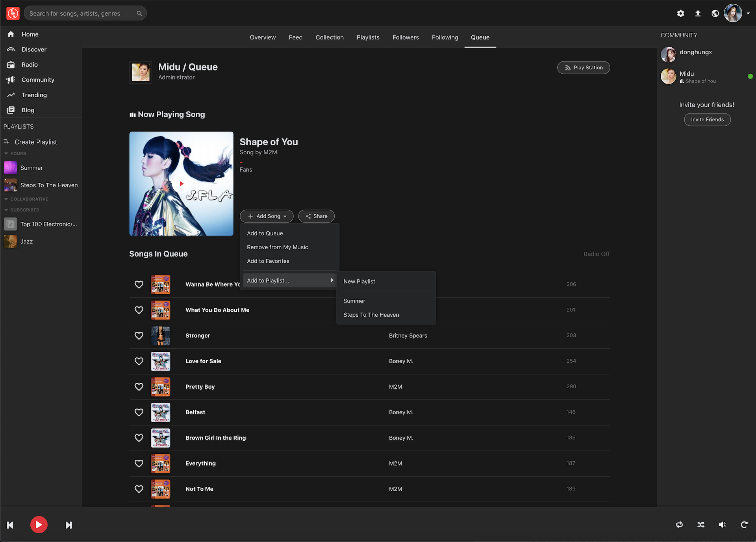Viewport: 756px width, 542px height.
Task: Open the Discover section
Action: (x=11, y=49)
